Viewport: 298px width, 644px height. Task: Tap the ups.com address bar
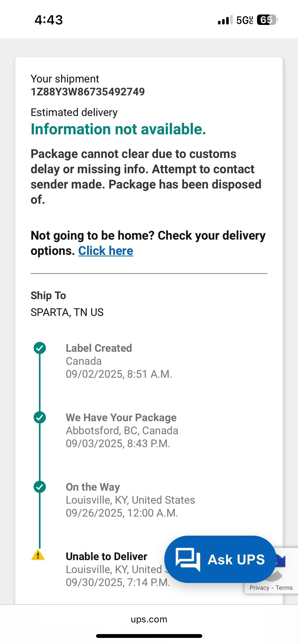[x=149, y=619]
